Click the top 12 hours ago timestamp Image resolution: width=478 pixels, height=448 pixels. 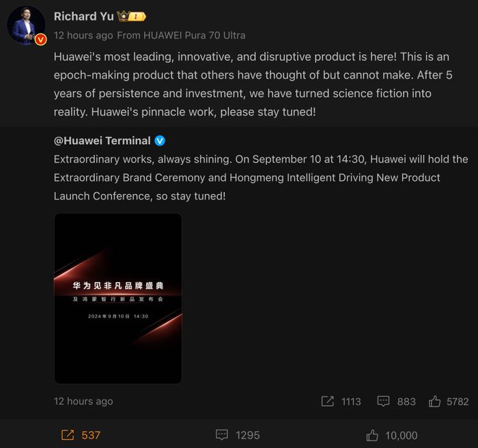pyautogui.click(x=83, y=36)
